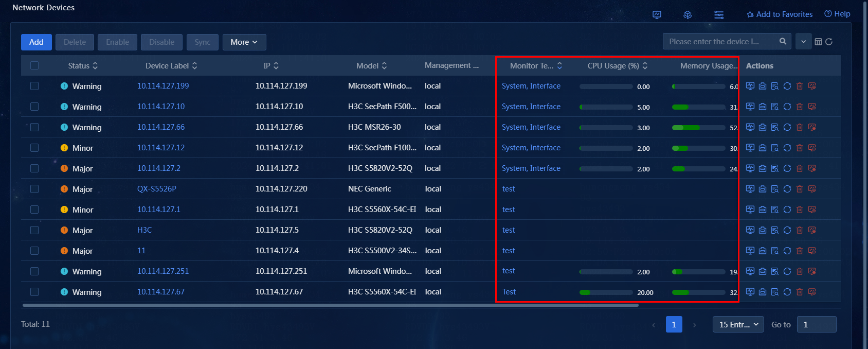Image resolution: width=868 pixels, height=349 pixels.
Task: Click CPU usage bar for 10.114.127.67
Action: point(606,292)
